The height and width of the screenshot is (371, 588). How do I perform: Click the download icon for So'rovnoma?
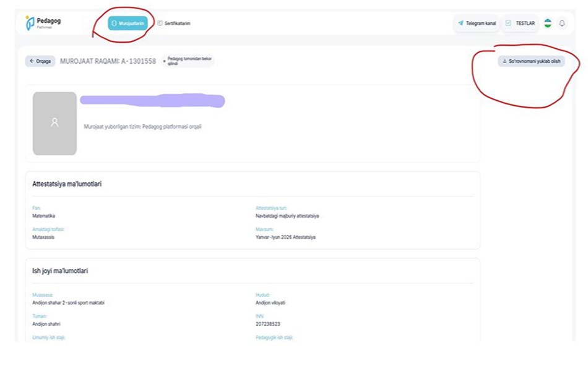click(x=504, y=61)
